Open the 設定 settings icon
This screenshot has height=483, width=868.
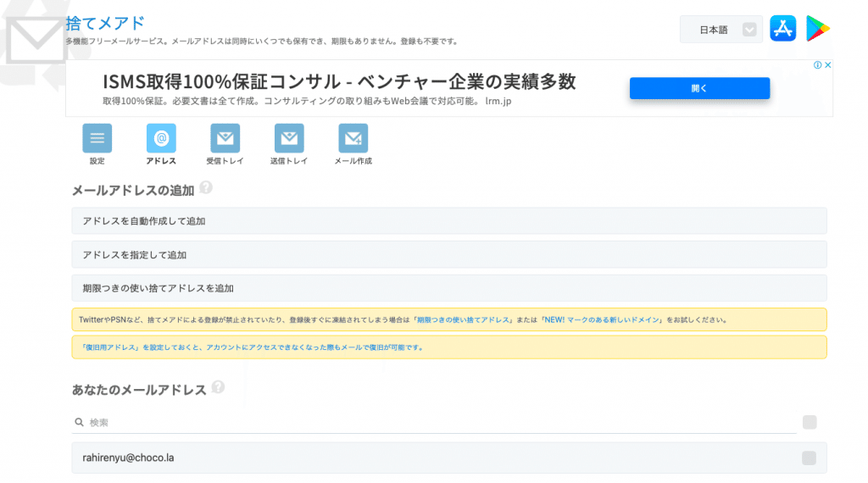[97, 138]
